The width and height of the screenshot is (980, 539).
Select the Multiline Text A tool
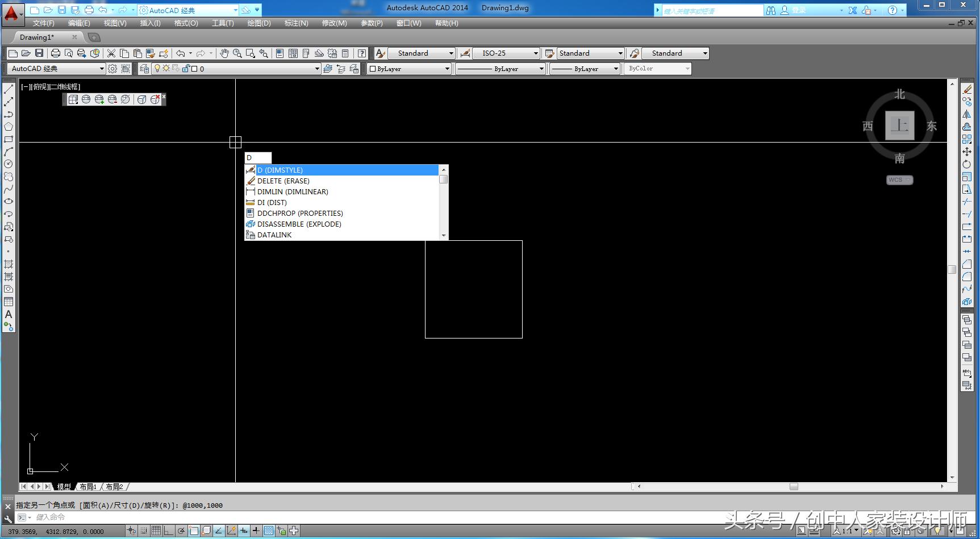click(9, 314)
